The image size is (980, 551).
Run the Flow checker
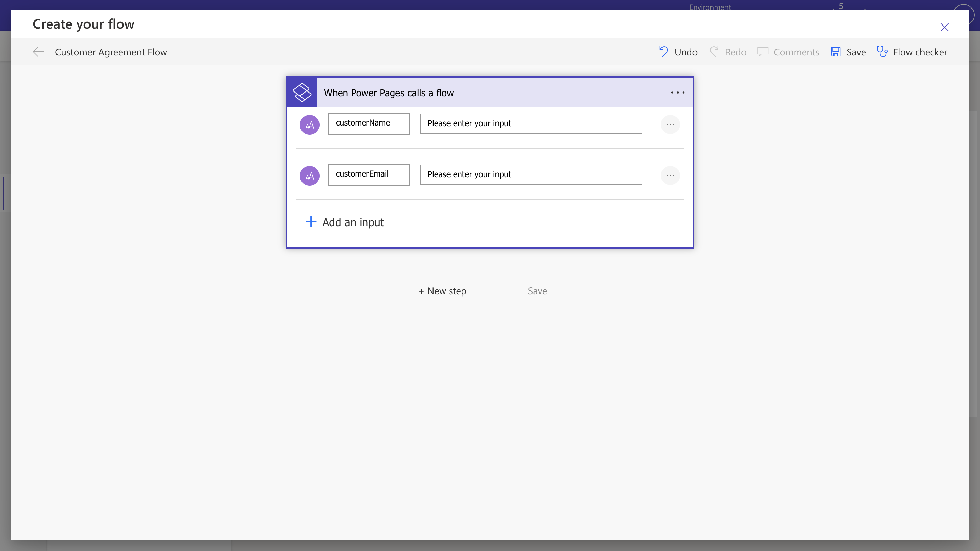(882, 52)
